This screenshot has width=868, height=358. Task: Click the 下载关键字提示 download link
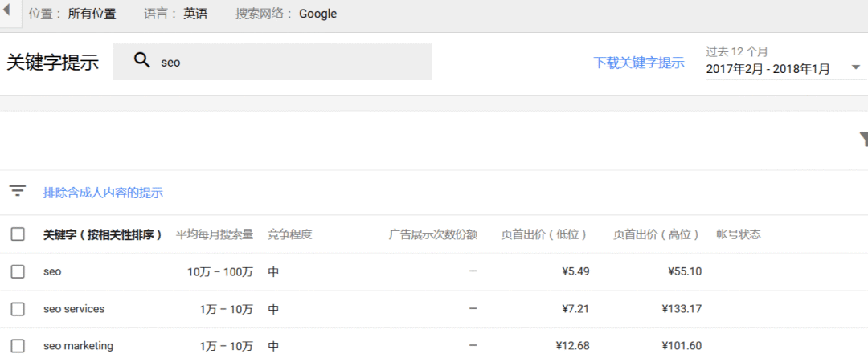[x=639, y=63]
